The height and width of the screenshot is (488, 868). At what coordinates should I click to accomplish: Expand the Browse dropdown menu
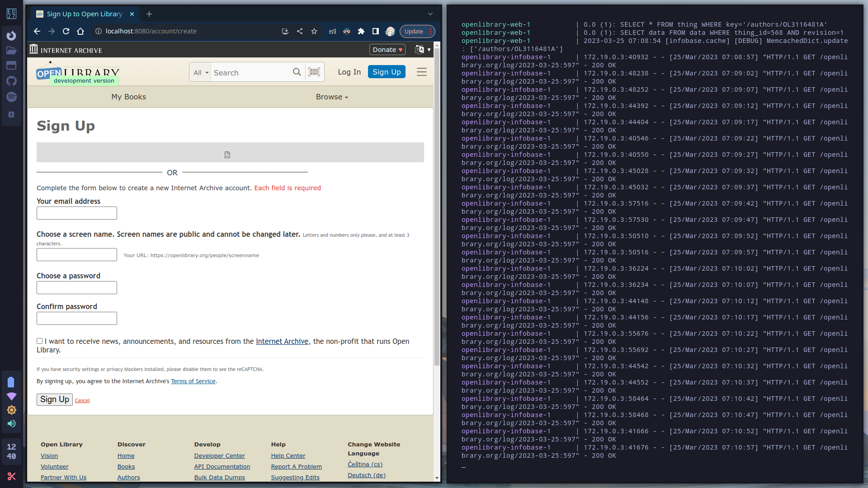[332, 97]
